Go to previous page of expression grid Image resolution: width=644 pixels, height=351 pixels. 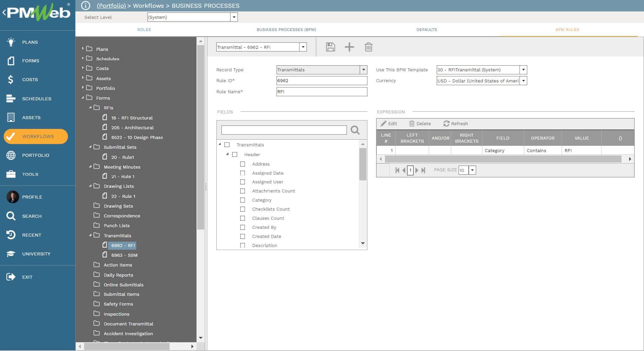coord(404,170)
